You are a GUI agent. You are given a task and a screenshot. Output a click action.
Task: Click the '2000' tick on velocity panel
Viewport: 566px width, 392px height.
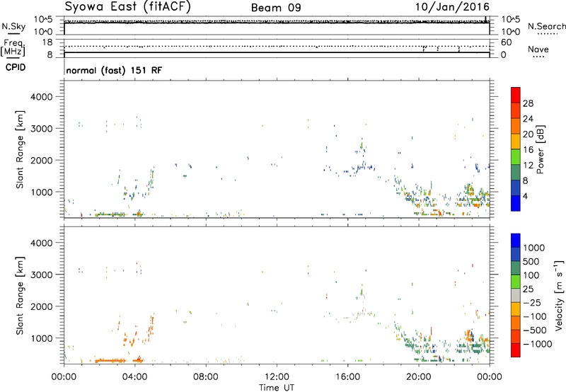(41, 306)
